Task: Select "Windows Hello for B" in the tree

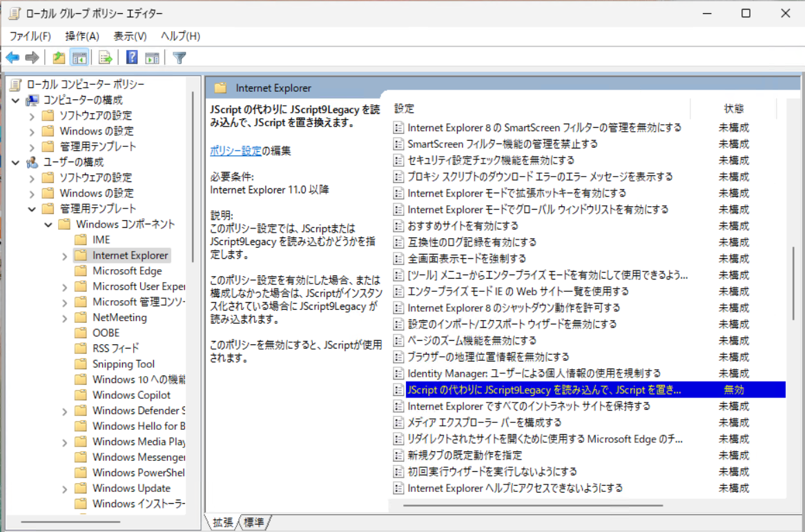Action: [x=139, y=426]
